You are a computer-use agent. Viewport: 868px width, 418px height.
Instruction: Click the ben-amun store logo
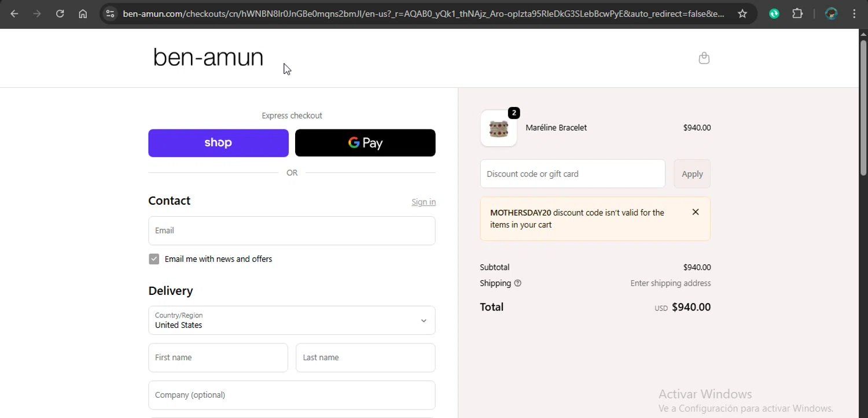click(208, 57)
